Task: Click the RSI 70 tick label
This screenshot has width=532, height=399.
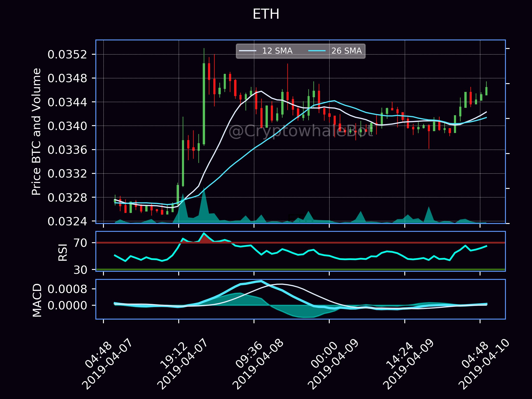Action: coord(80,243)
